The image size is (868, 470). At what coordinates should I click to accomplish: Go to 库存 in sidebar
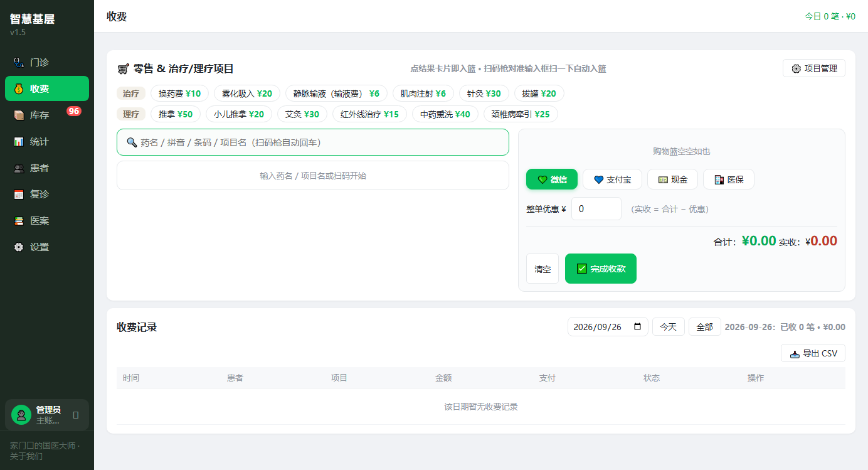[47, 115]
